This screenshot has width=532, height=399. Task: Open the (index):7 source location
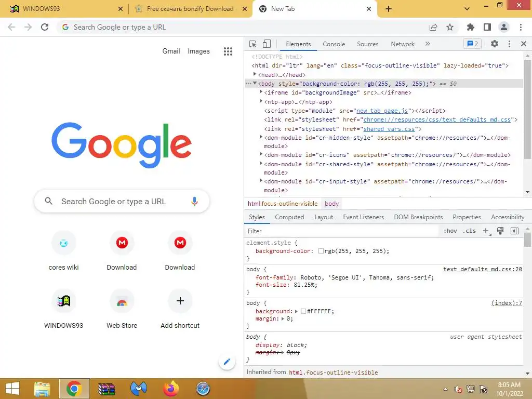point(507,303)
